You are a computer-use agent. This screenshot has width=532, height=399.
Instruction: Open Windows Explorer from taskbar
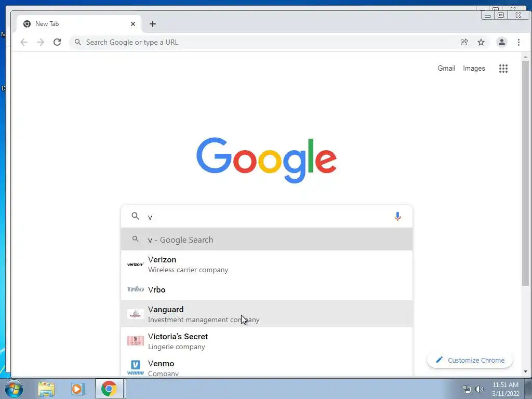[46, 389]
